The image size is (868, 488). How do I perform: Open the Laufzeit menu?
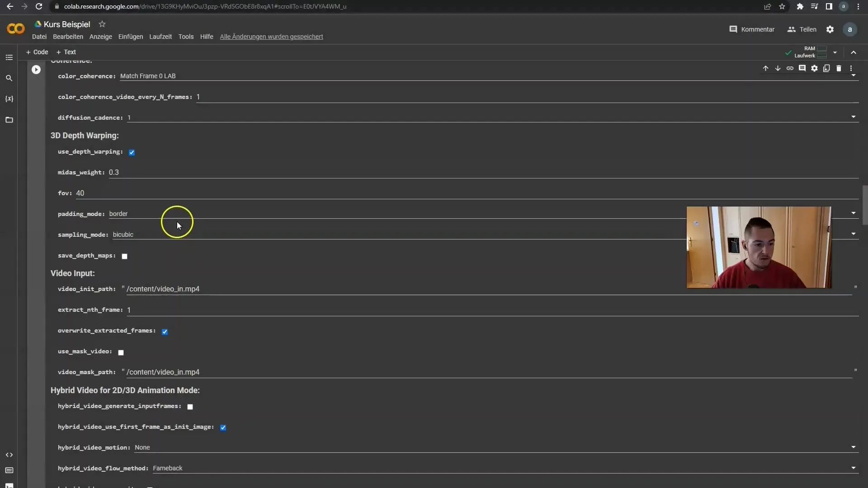pyautogui.click(x=160, y=37)
